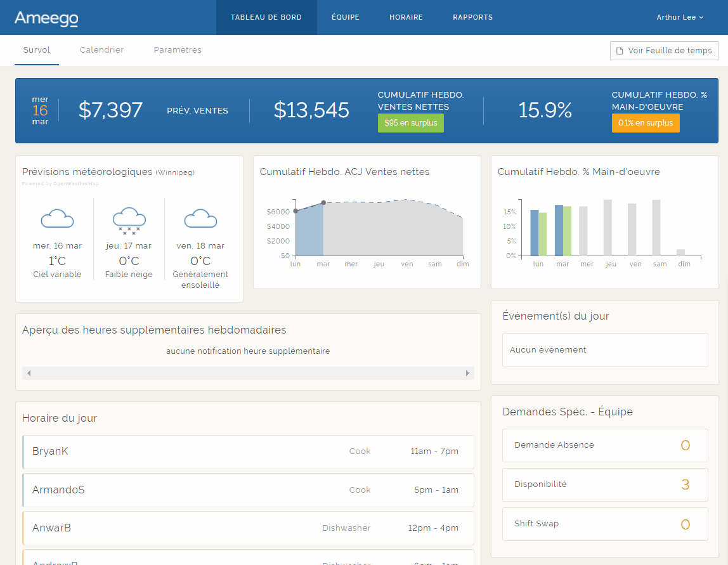728x565 pixels.
Task: Open the Demande Absence requests row
Action: coord(604,445)
